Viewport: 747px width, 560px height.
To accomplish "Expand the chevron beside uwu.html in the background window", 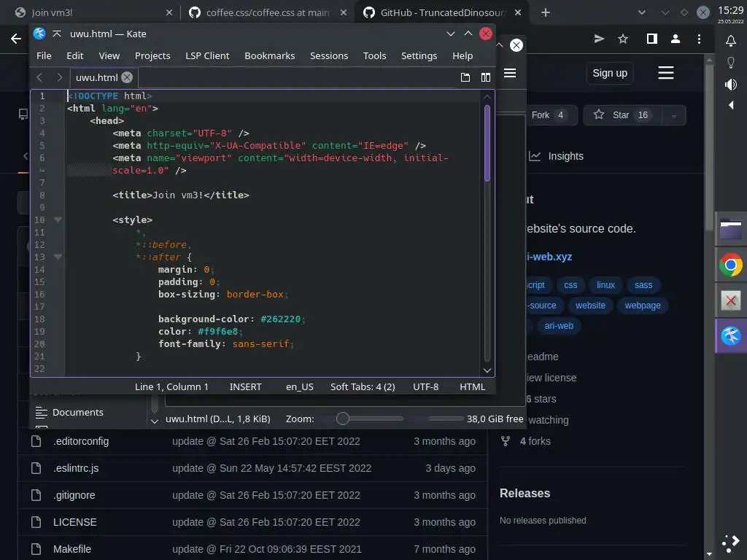I will (x=155, y=421).
